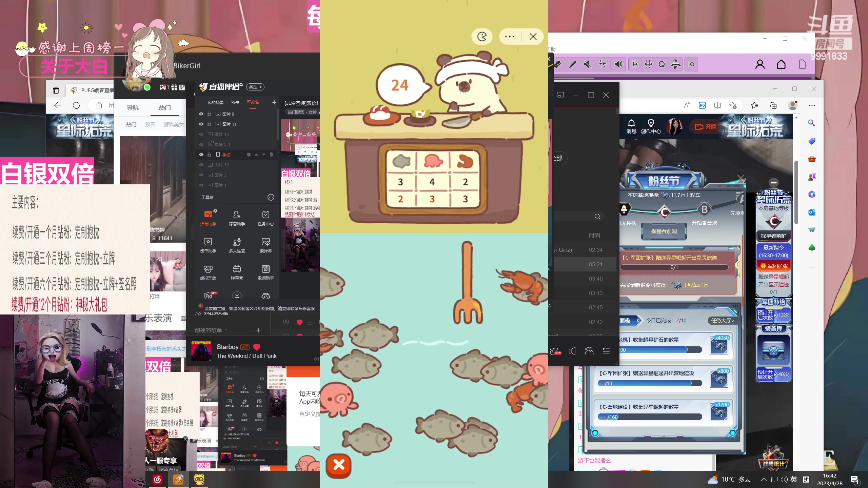Switch to 我的场景 tab
The height and width of the screenshot is (488, 868).
[x=216, y=102]
